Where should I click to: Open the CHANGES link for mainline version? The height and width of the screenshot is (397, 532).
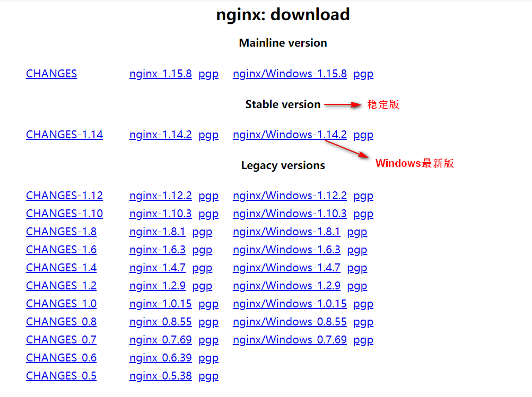coord(51,74)
